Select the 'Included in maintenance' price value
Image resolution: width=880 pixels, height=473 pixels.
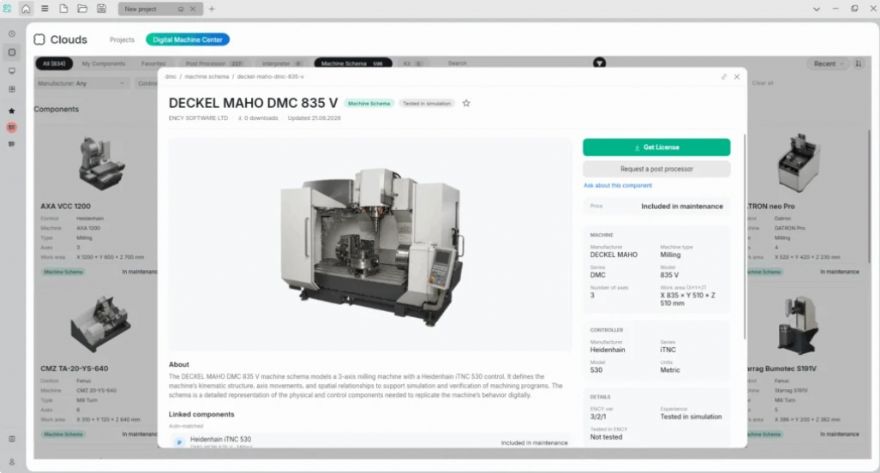click(682, 206)
